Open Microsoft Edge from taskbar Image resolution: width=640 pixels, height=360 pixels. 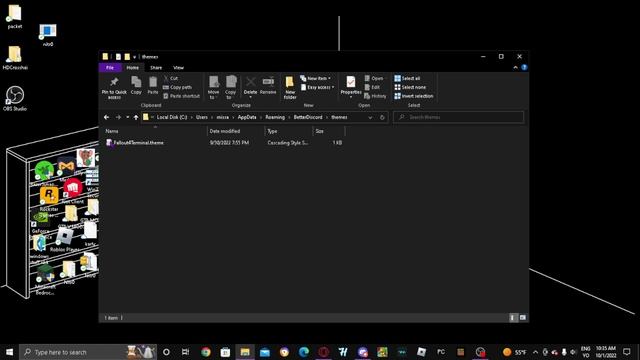(304, 352)
